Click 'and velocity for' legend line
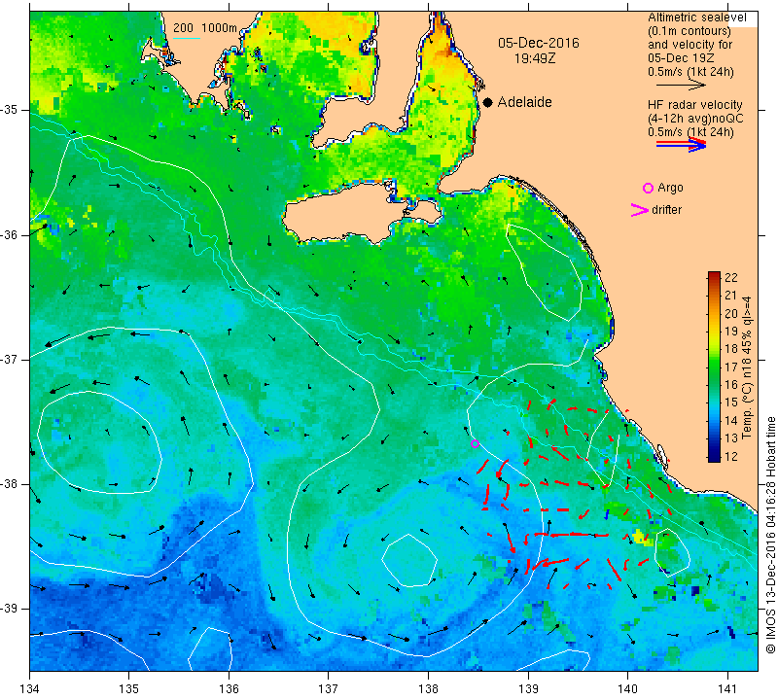778x700 pixels. 690,44
